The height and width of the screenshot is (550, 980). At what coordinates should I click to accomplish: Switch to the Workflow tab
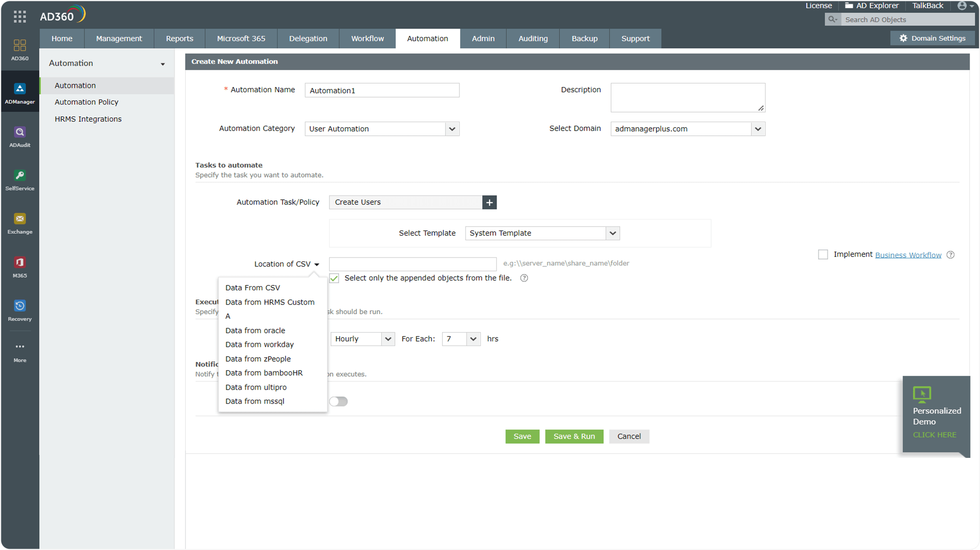coord(367,38)
